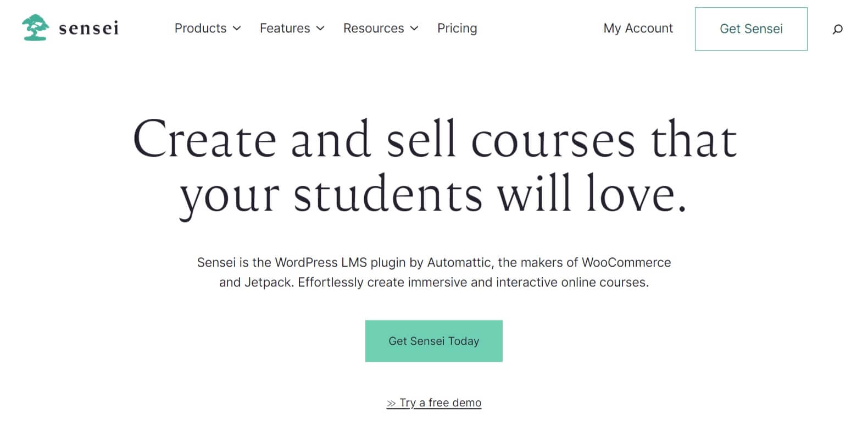This screenshot has width=868, height=441.
Task: Click the your students will love headline line
Action: pos(433,195)
